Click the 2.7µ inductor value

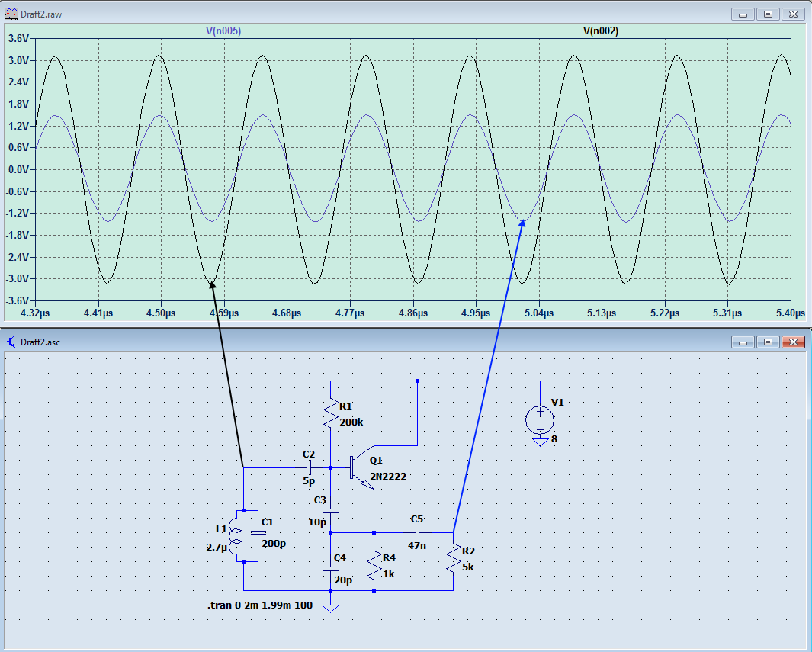click(x=217, y=548)
